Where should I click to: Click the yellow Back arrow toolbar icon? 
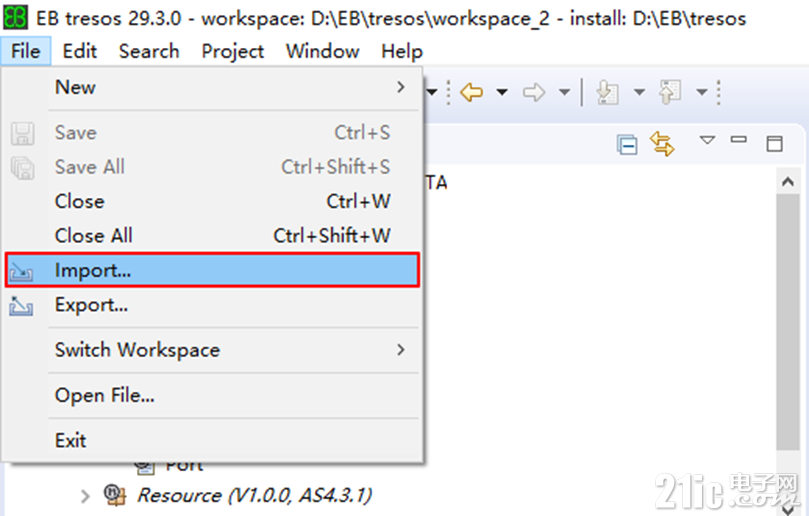pyautogui.click(x=472, y=93)
